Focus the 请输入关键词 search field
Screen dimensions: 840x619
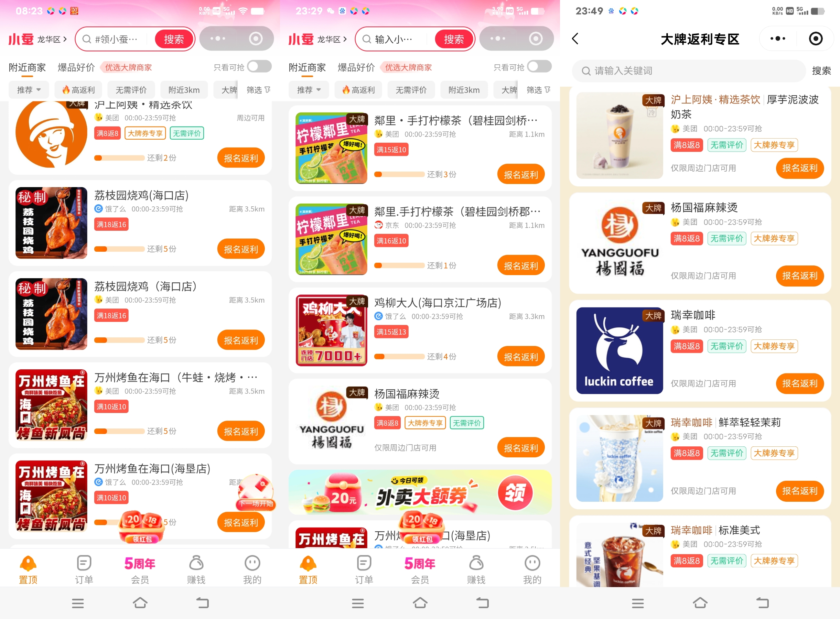pos(689,71)
